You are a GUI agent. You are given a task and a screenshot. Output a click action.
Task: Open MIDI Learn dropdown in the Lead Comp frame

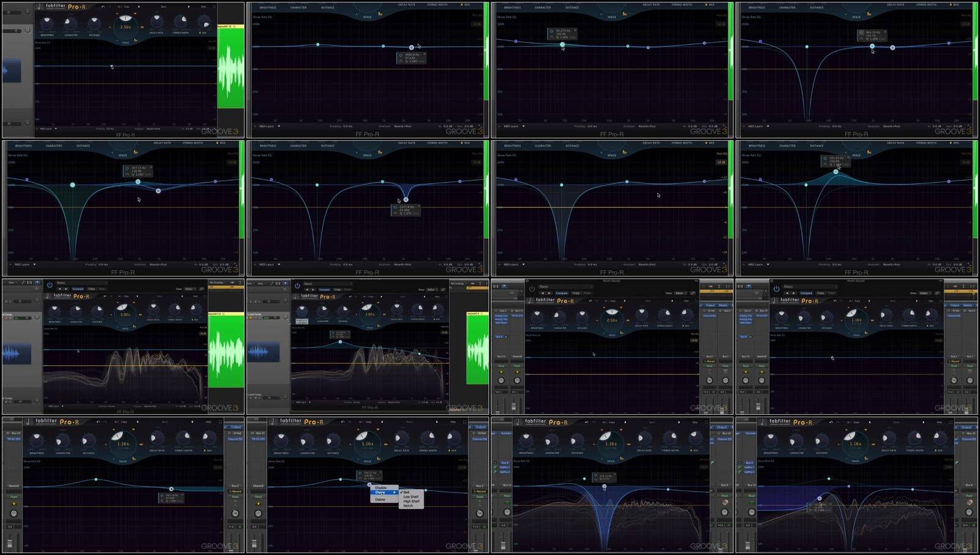303,402
